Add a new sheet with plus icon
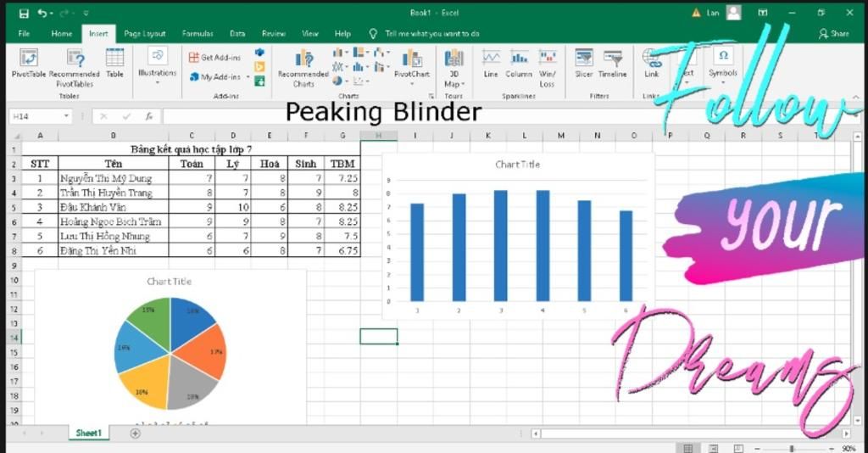 (x=135, y=433)
